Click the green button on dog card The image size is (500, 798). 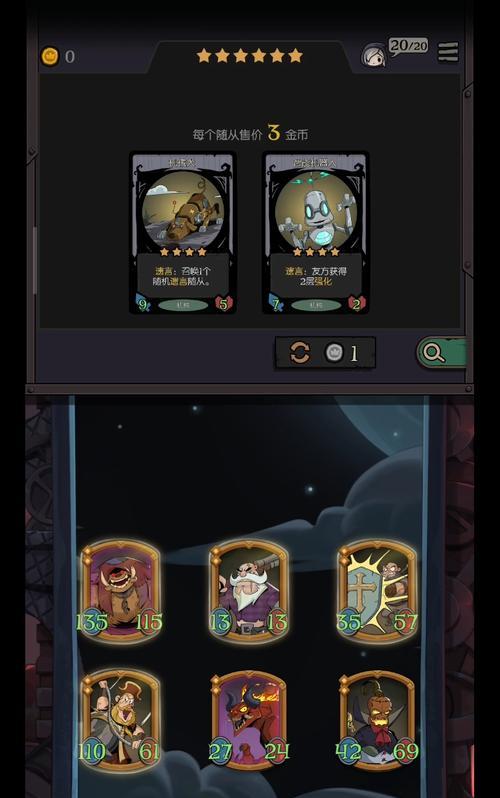coord(183,305)
